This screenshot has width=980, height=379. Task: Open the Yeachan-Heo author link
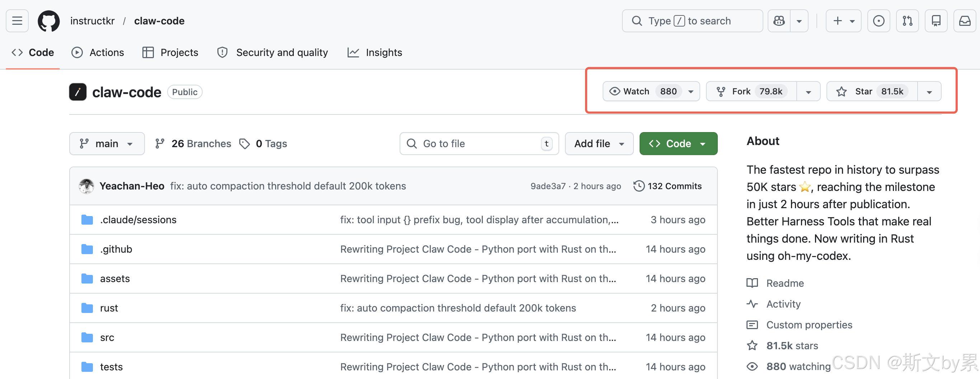point(132,186)
